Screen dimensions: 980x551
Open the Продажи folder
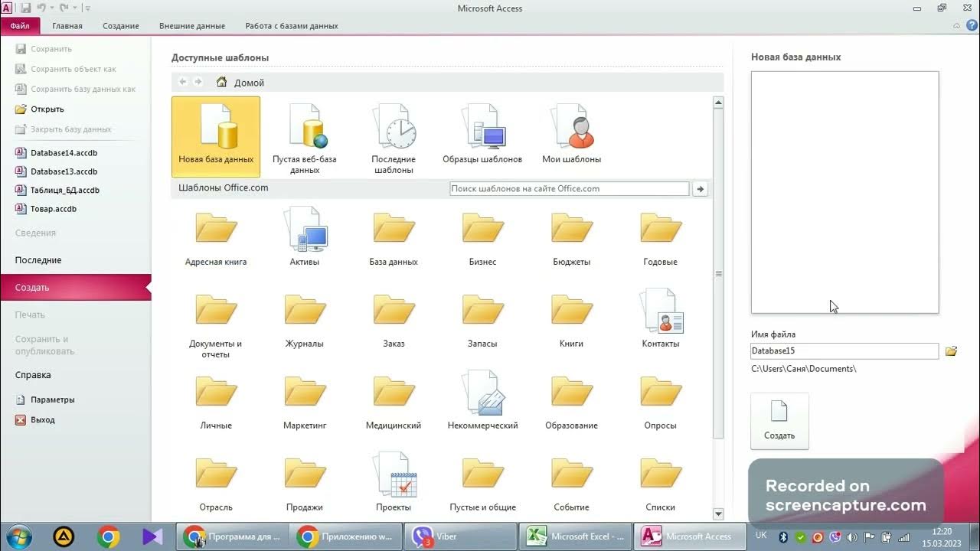tap(305, 484)
